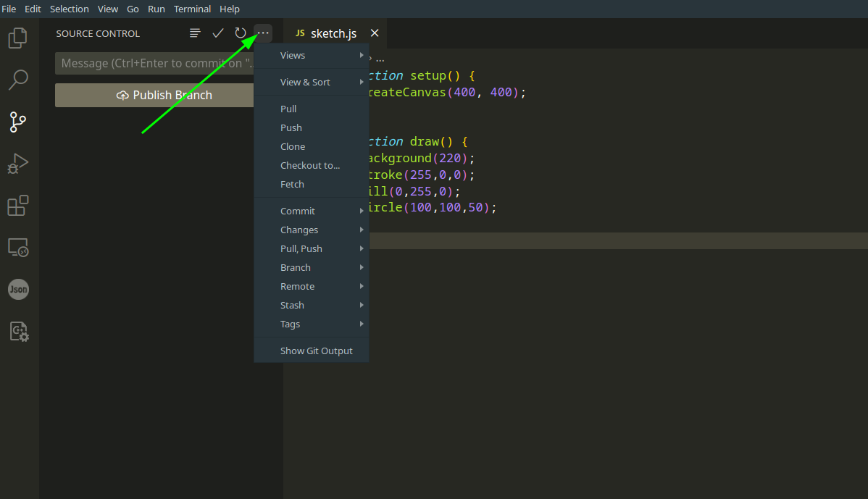This screenshot has width=868, height=499.
Task: Click the three-dots More Actions button
Action: 263,33
